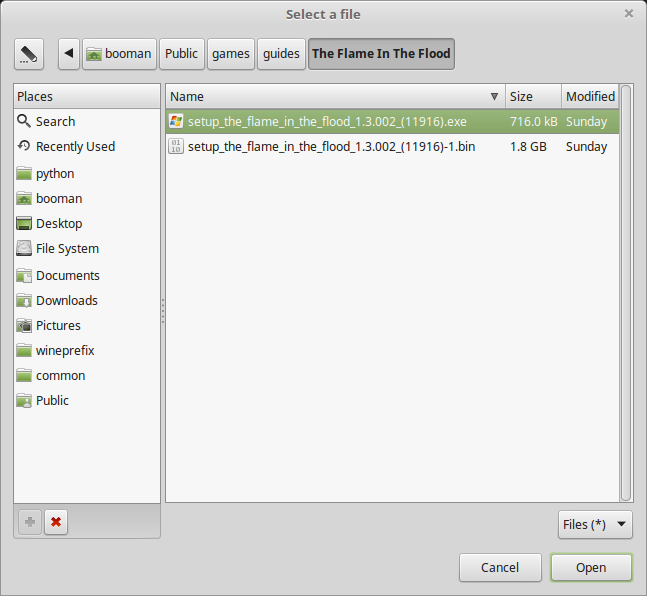Click the Places column header
Image resolution: width=647 pixels, height=596 pixels.
coord(87,97)
